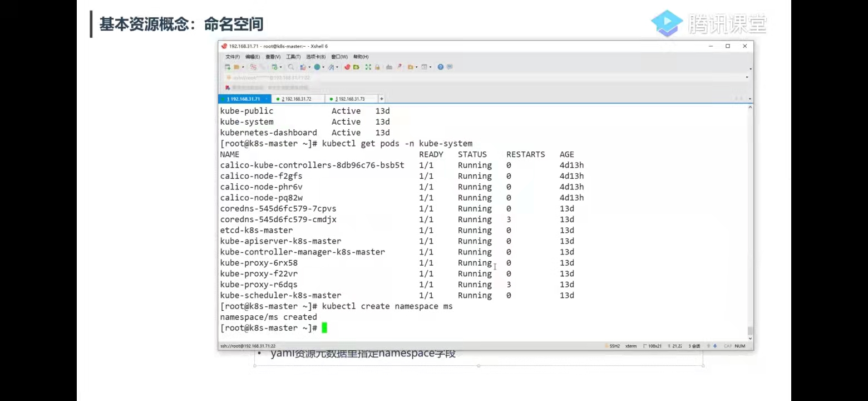Expand the pane layout dropdown arrow
868x401 pixels.
point(430,67)
